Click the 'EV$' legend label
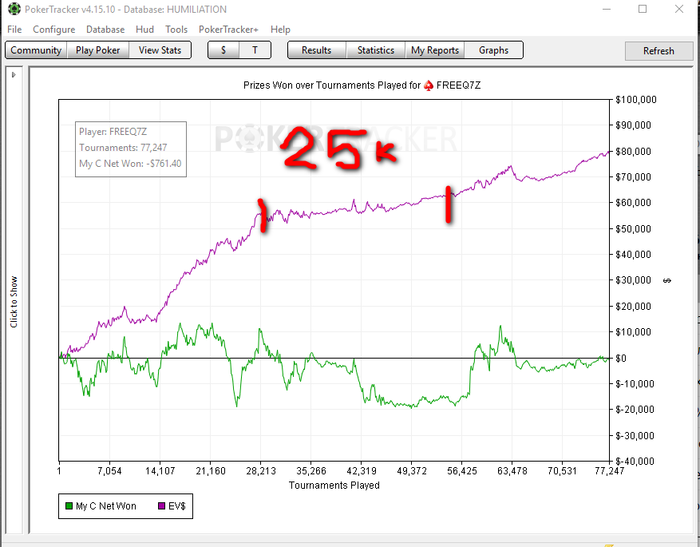 (177, 506)
